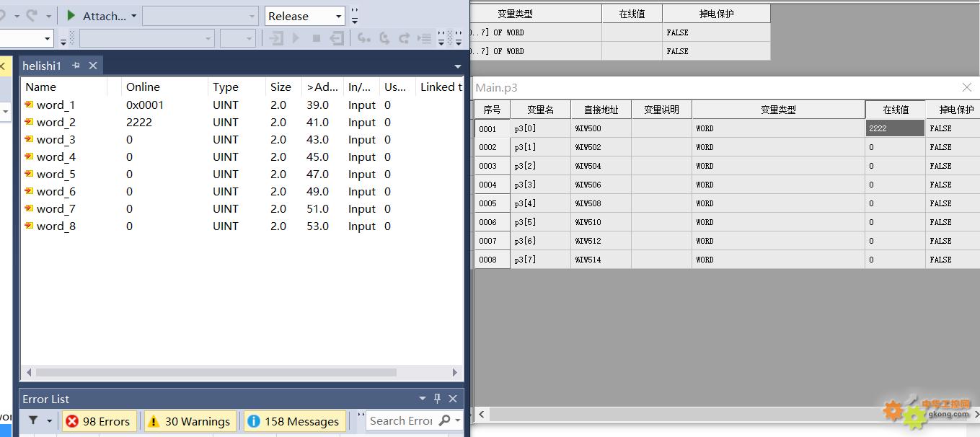Screen dimensions: 980x437
Task: Sort by the Online column header
Action: pos(143,87)
